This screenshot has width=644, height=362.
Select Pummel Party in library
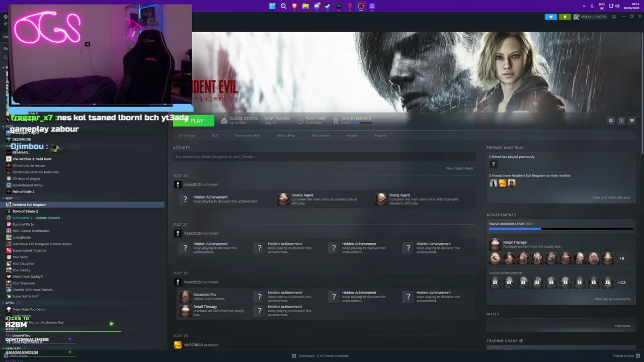[23, 224]
